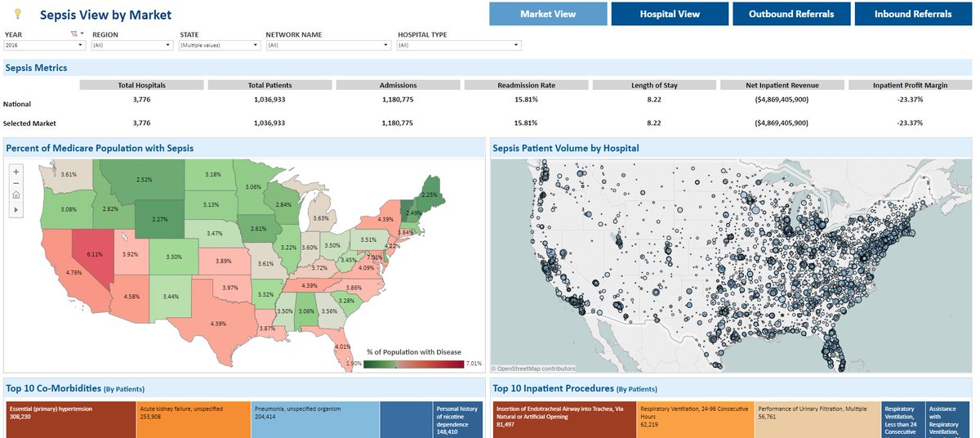The height and width of the screenshot is (438, 980).
Task: Switch to the Hospital View tab
Action: [670, 14]
